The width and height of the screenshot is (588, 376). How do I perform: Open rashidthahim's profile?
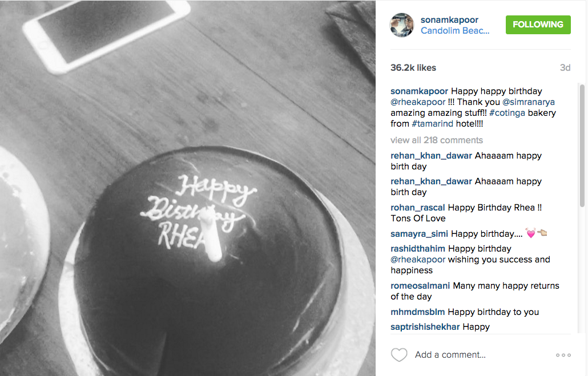tap(417, 249)
